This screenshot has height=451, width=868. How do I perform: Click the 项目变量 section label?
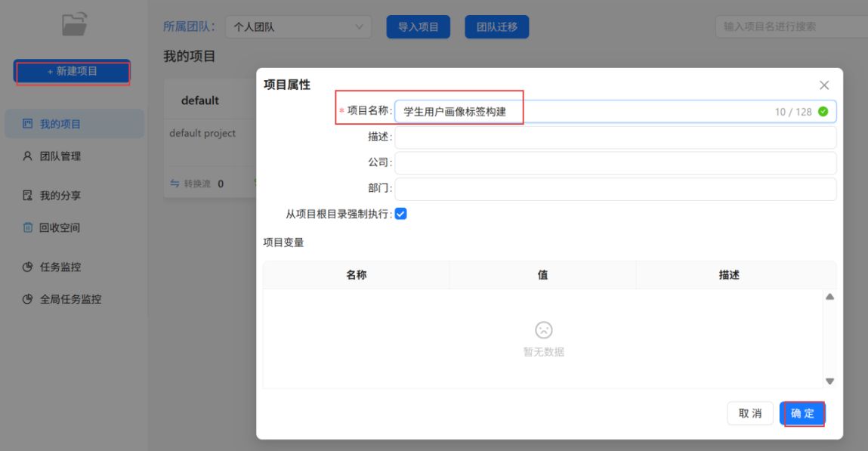pyautogui.click(x=283, y=242)
